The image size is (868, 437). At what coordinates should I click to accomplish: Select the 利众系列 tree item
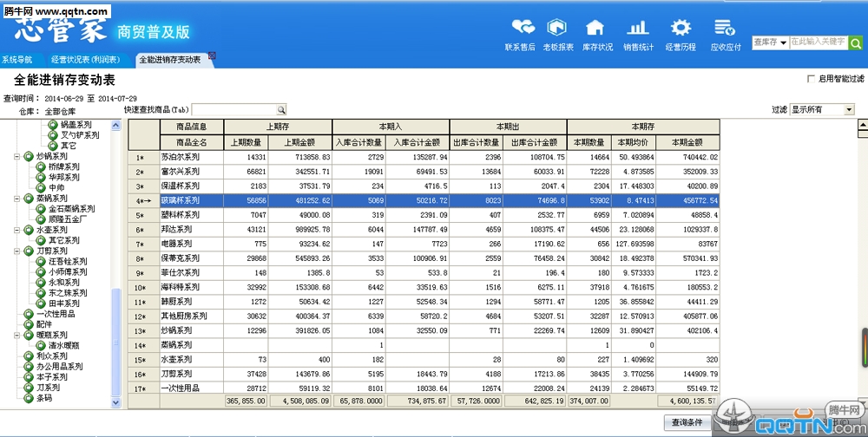pyautogui.click(x=52, y=355)
